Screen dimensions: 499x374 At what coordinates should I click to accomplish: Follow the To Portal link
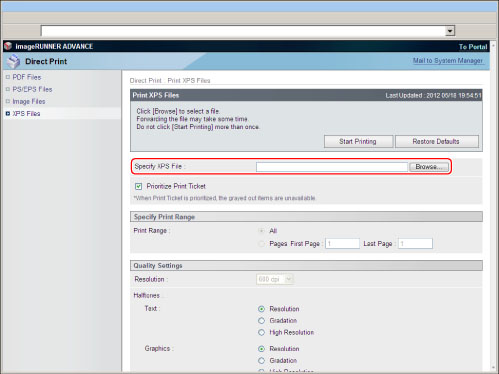click(x=473, y=47)
